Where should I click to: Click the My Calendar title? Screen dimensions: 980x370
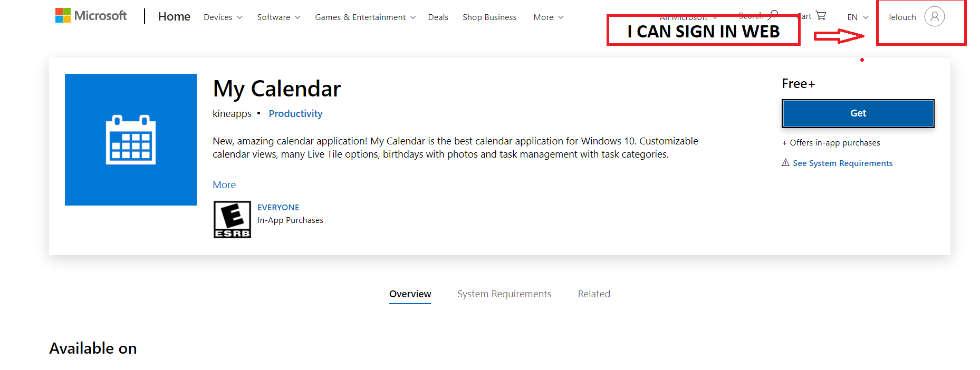click(277, 89)
